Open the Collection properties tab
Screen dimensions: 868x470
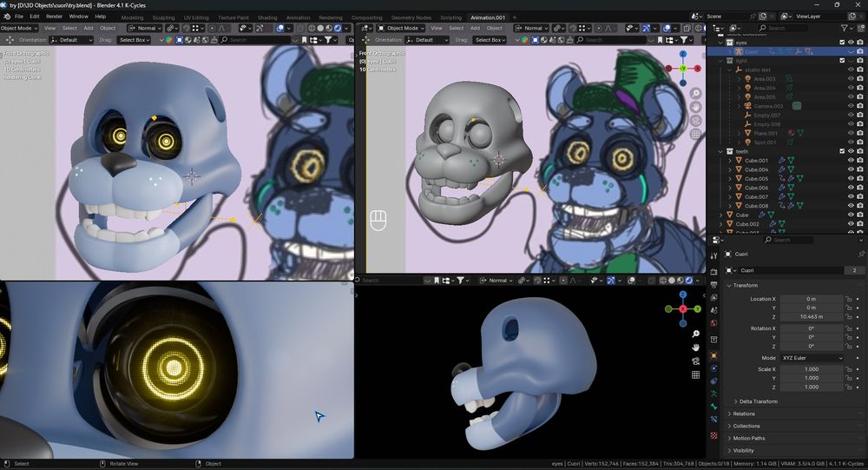[714, 339]
